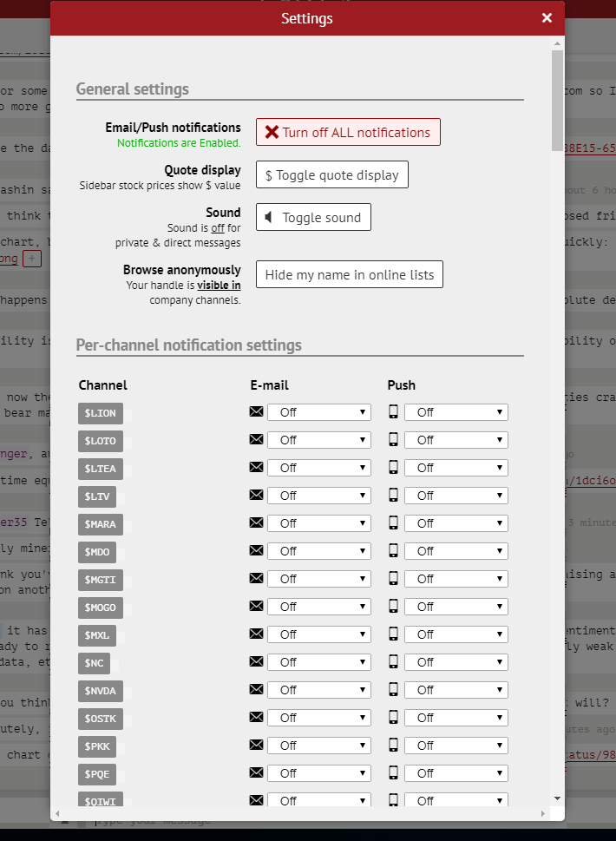This screenshot has width=616, height=841.
Task: Click the envelope icon in $LTV row
Action: click(256, 495)
